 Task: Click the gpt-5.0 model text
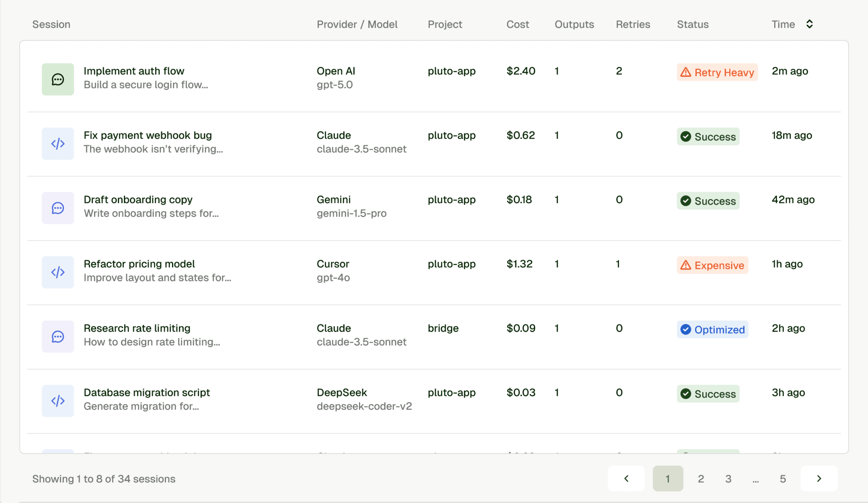[335, 85]
